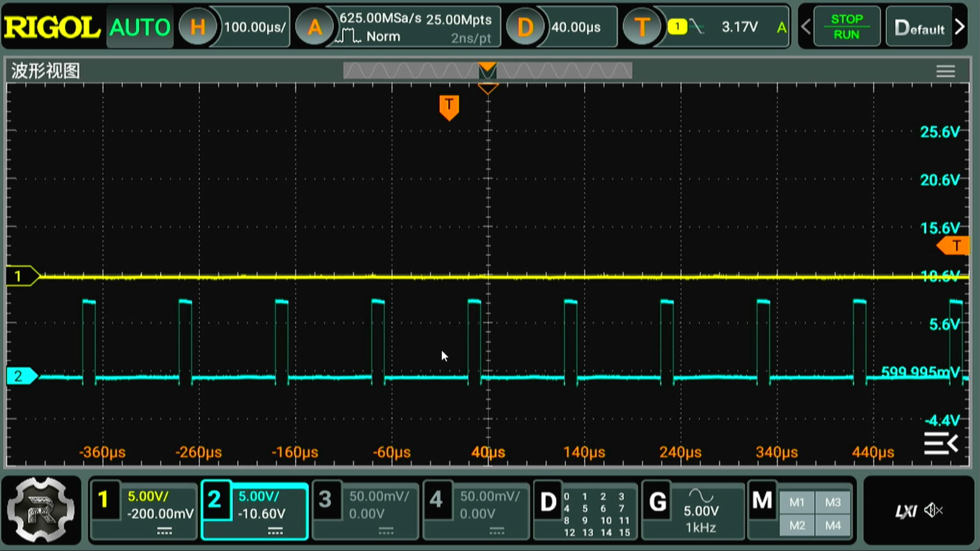The image size is (980, 551).
Task: Click the mute speaker icon
Action: pos(934,510)
